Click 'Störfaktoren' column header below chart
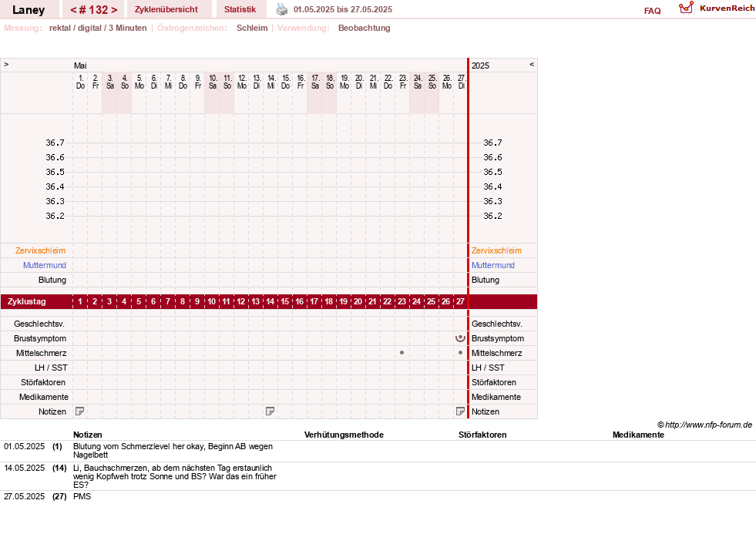The height and width of the screenshot is (544, 756). pyautogui.click(x=482, y=435)
